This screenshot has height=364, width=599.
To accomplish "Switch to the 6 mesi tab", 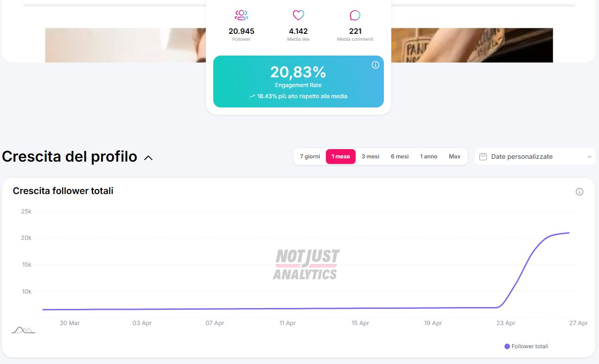I will point(400,157).
